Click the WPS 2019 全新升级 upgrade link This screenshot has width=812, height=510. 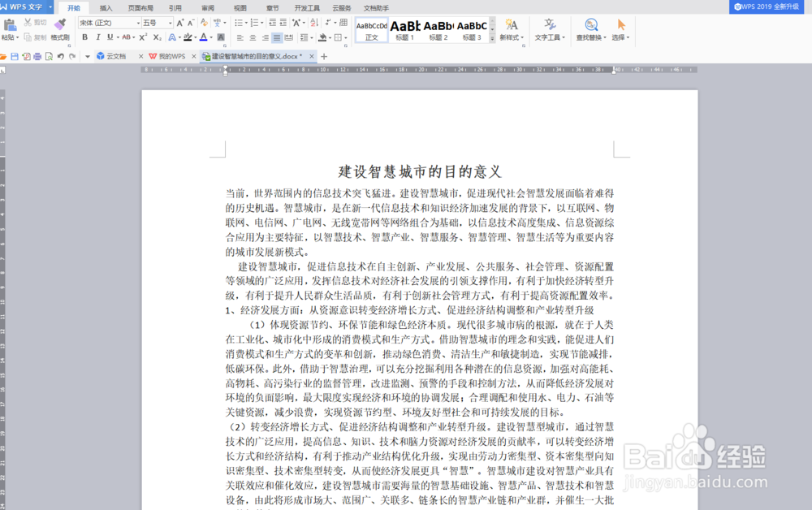766,6
